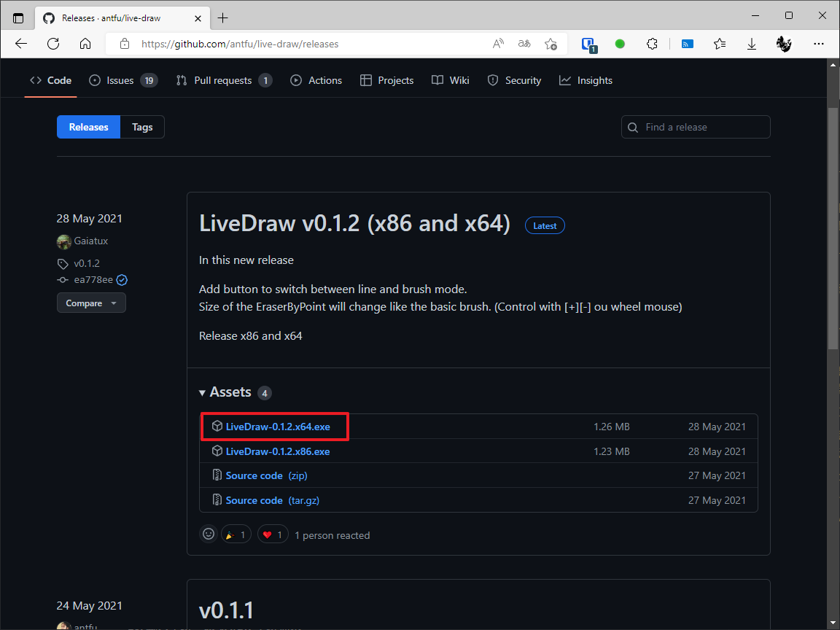Toggle the vertical tabs icon
The height and width of the screenshot is (630, 840).
pos(18,18)
